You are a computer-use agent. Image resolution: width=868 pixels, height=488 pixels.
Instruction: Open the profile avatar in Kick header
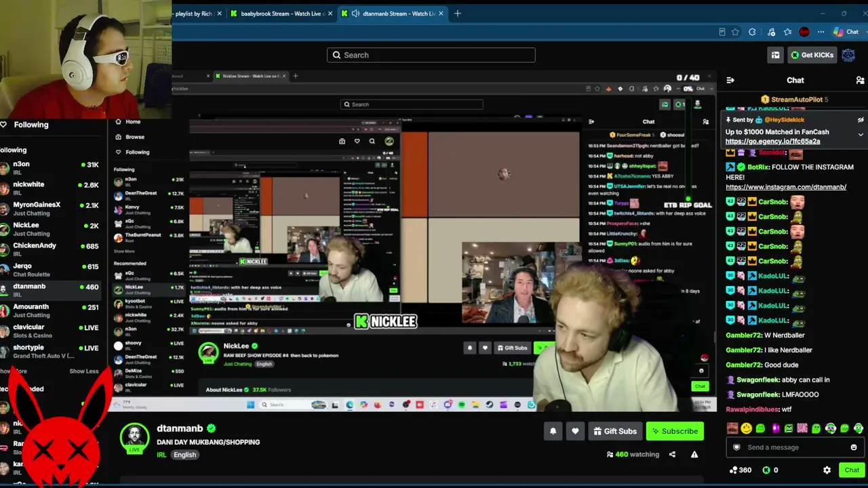coord(848,55)
